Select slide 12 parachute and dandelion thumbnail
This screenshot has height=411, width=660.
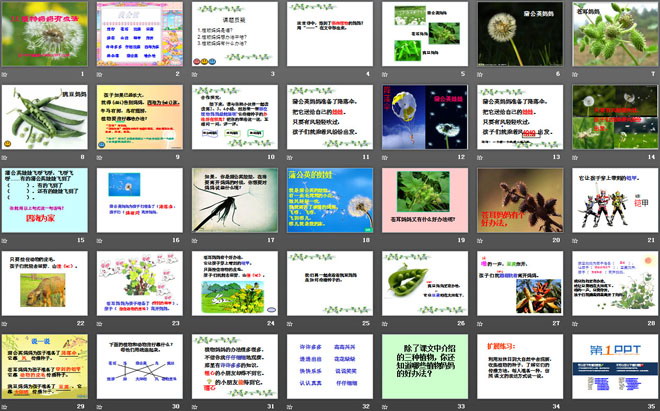(x=425, y=117)
